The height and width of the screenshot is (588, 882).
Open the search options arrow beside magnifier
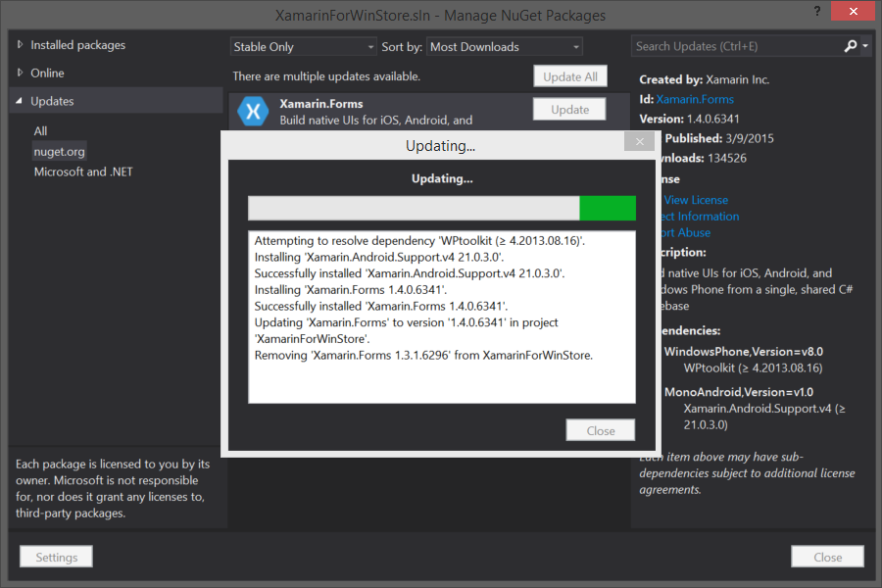point(865,46)
